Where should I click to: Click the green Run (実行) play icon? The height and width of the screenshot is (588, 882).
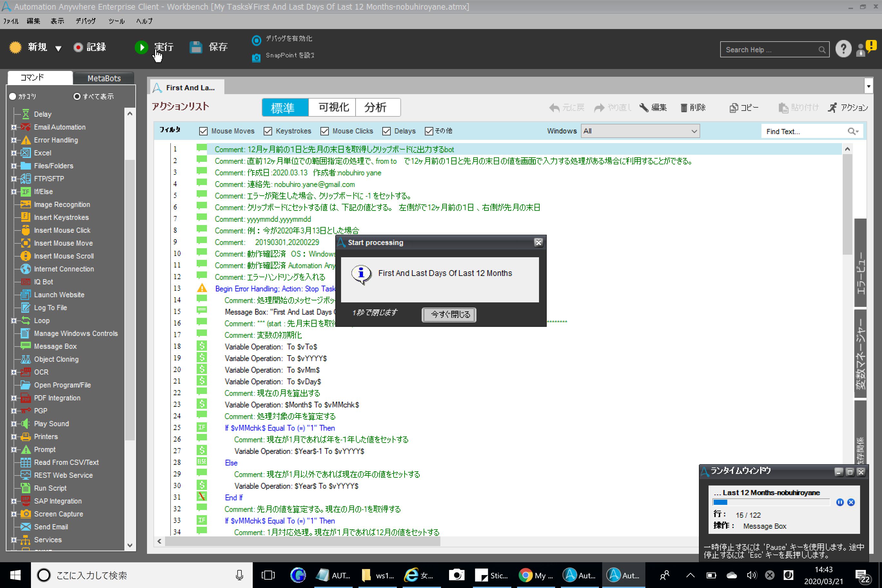pos(142,47)
